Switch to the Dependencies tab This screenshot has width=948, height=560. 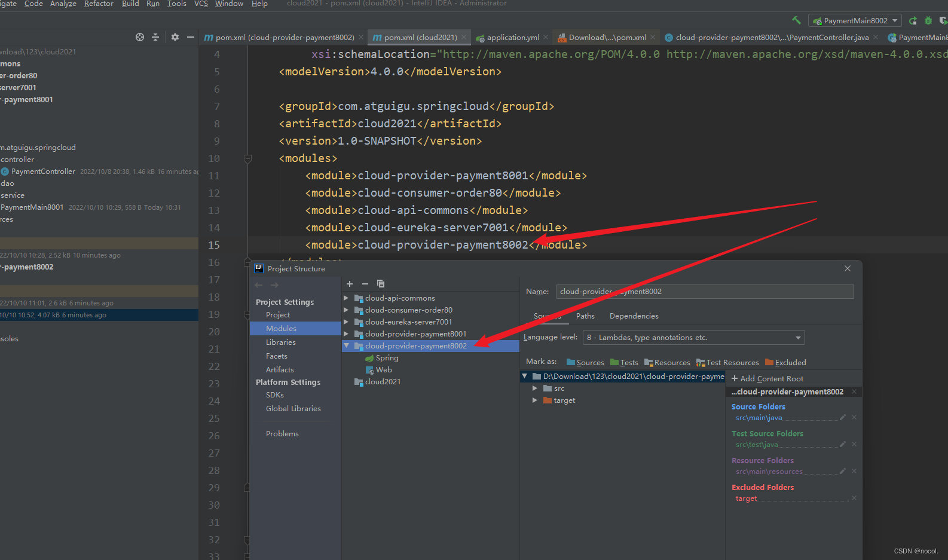(634, 316)
